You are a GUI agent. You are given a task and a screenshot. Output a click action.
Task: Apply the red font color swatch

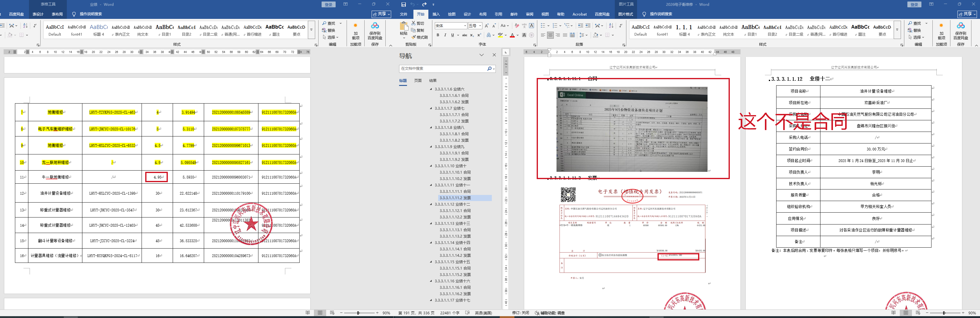click(512, 35)
